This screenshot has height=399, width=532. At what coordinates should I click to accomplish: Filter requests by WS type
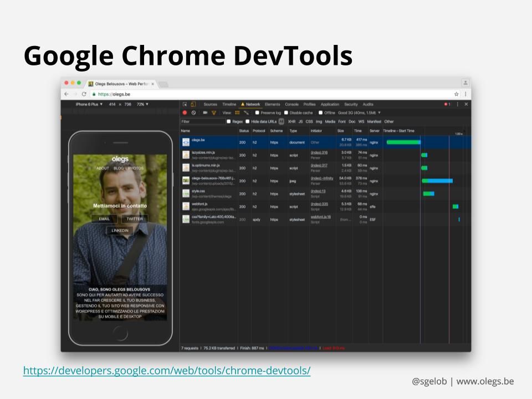click(361, 121)
